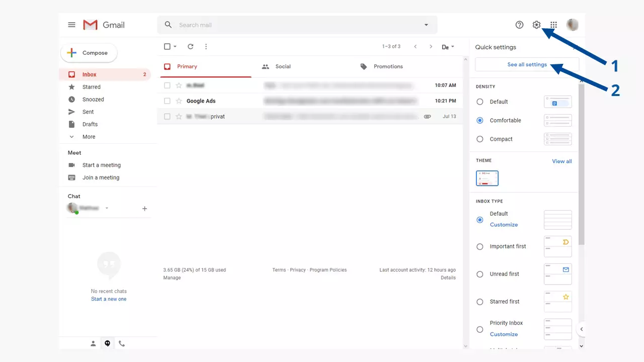Expand the More labels list

(x=89, y=137)
